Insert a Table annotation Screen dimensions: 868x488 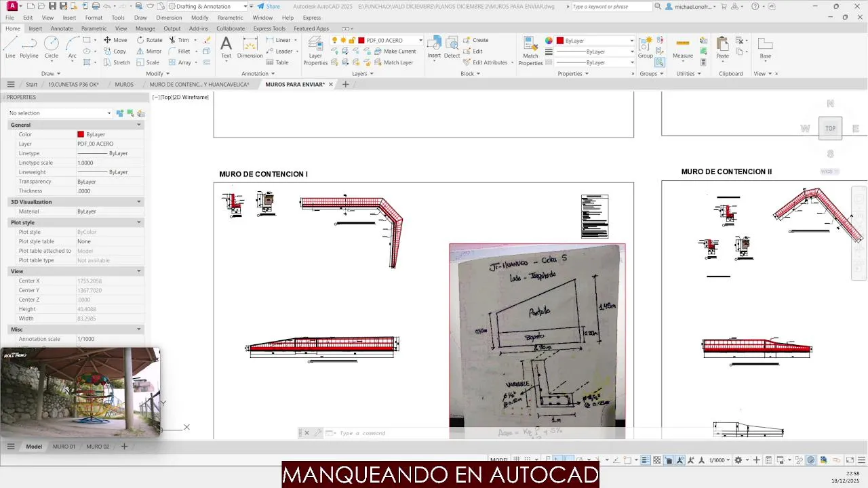coord(277,62)
